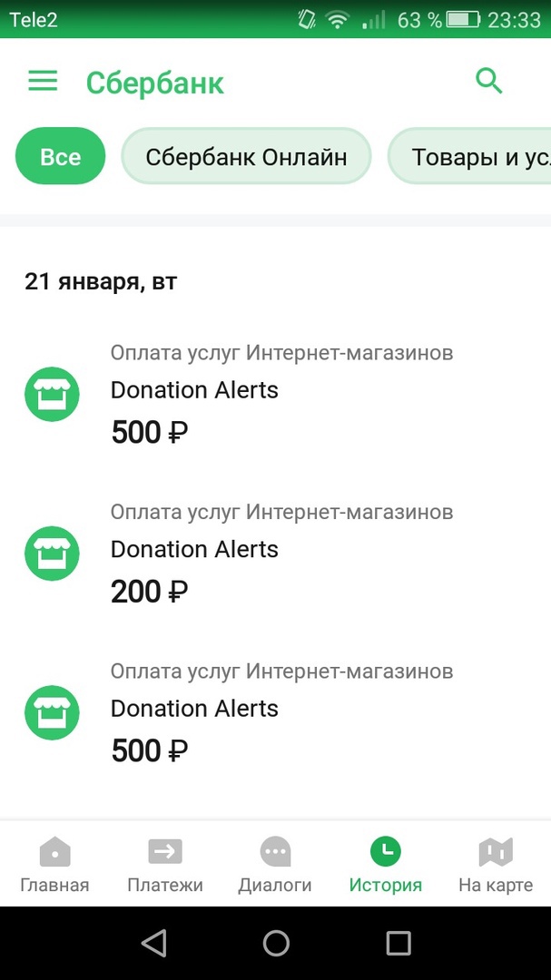Select the Все filter chip
Viewport: 551px width, 980px height.
[x=61, y=157]
